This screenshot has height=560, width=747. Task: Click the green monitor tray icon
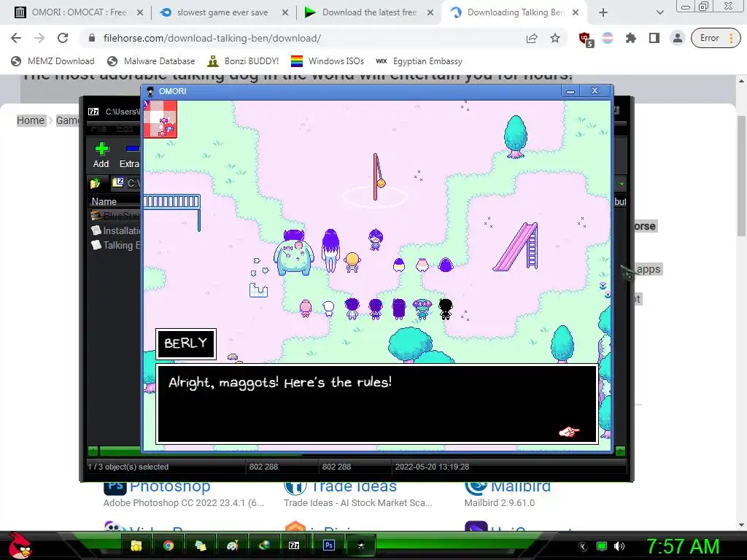coord(602,546)
